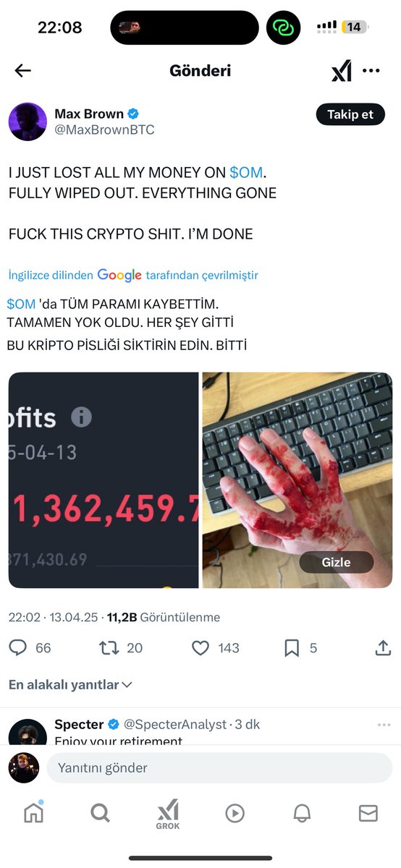This screenshot has width=401, height=868.
Task: Tap the reply speech bubble icon
Action: (x=18, y=648)
